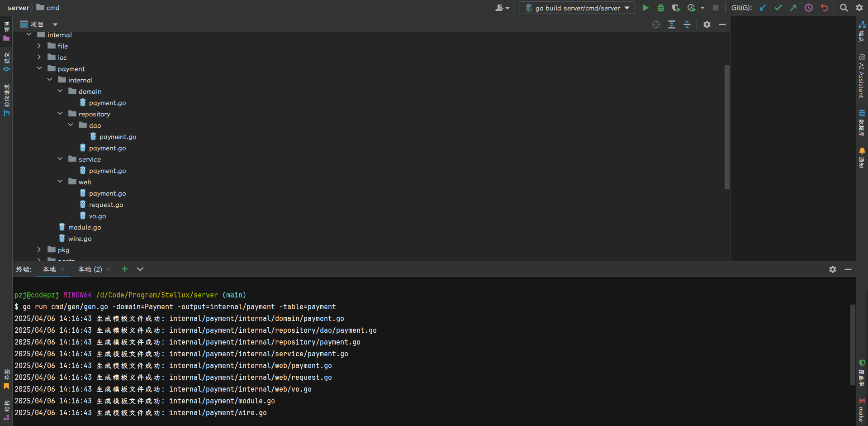Close the 本地 terminal tab
868x426 pixels.
[62, 269]
